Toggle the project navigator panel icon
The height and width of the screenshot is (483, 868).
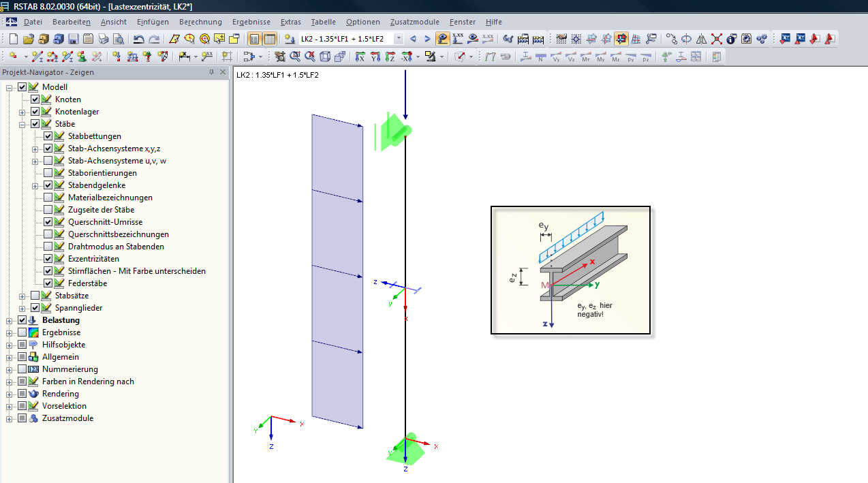pyautogui.click(x=254, y=39)
